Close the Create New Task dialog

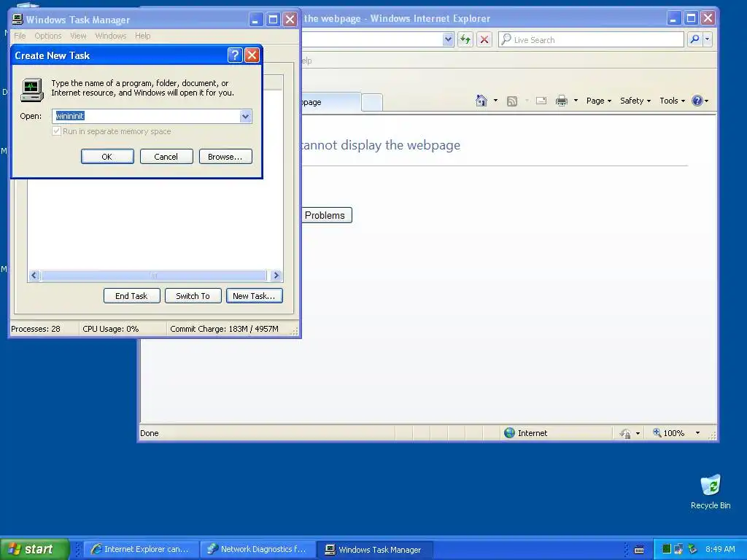tap(252, 55)
